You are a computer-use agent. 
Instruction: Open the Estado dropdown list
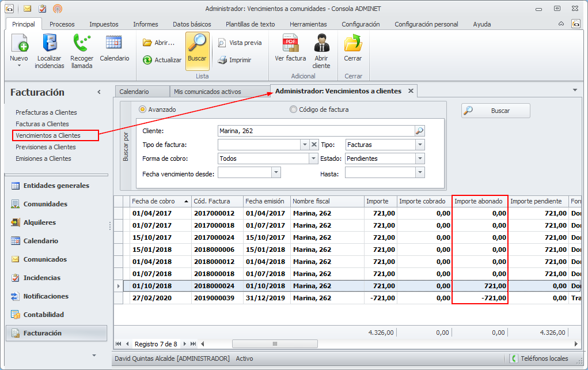[x=420, y=158]
